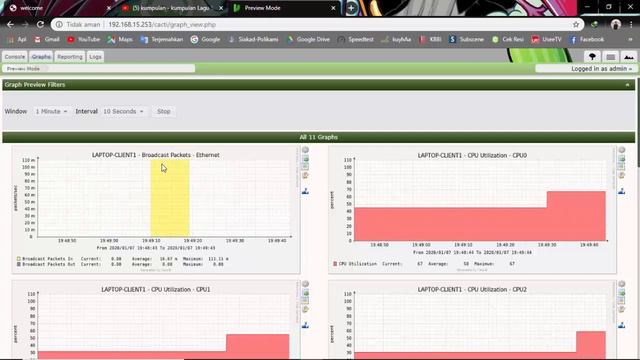Click orange real-time icon beside Broadcast Packets graph
This screenshot has height=360, width=640.
click(x=305, y=176)
